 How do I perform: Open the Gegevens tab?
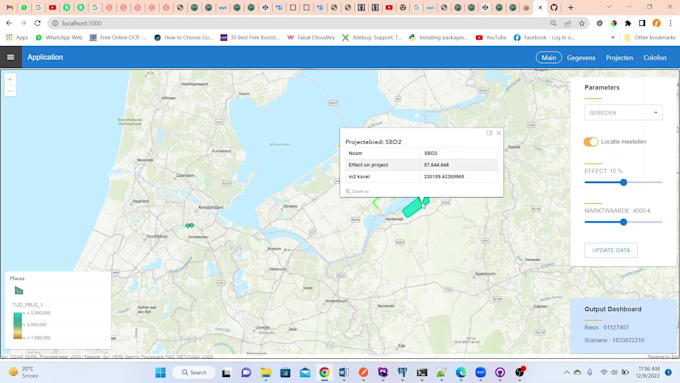pyautogui.click(x=581, y=58)
